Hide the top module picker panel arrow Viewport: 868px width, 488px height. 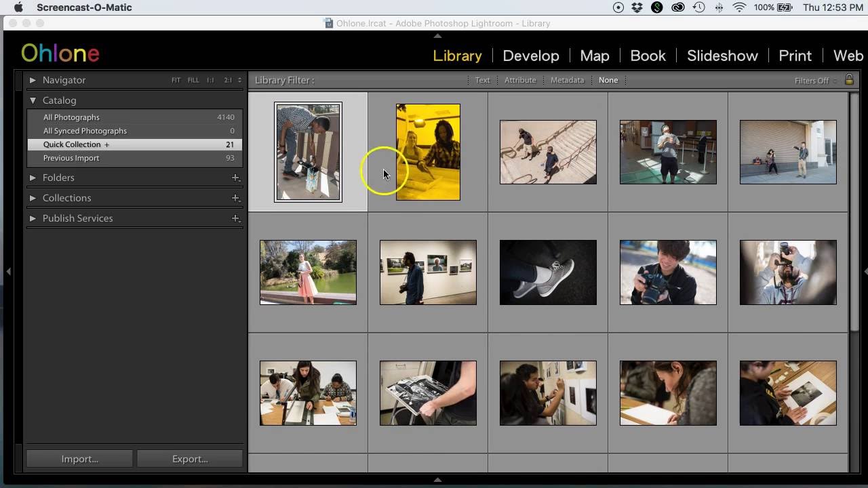tap(437, 36)
